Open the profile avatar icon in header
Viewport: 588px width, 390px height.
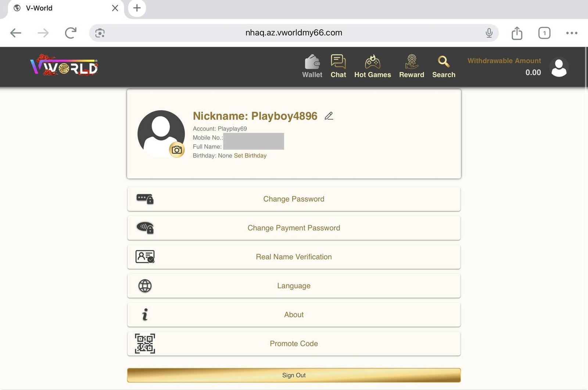pos(559,68)
